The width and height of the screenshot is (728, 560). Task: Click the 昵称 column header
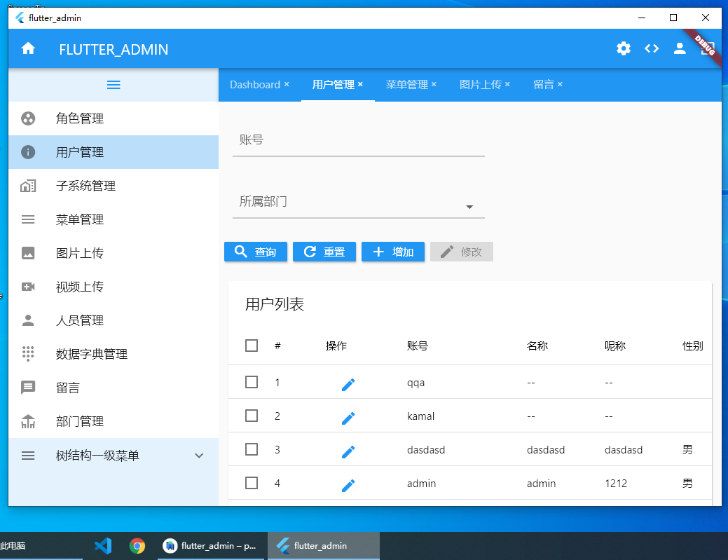(615, 346)
